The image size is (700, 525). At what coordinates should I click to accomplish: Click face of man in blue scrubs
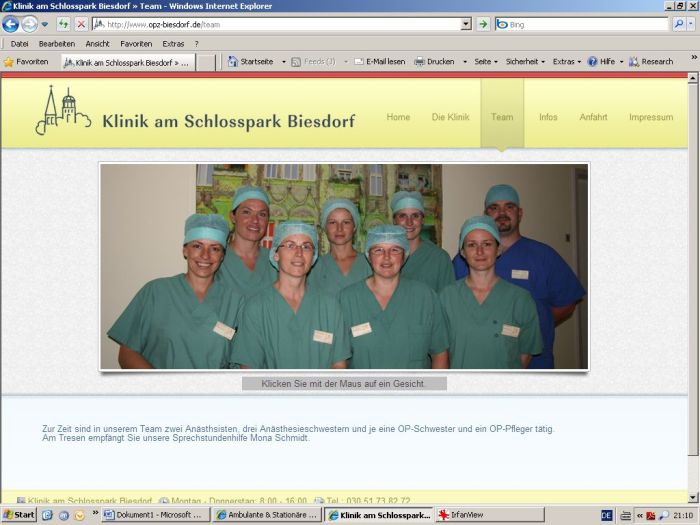[504, 214]
